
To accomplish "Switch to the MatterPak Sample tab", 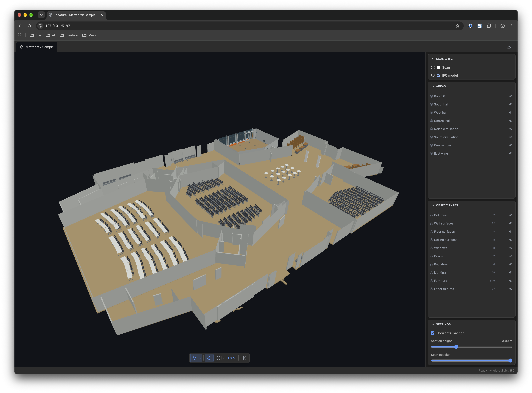I will coord(37,47).
